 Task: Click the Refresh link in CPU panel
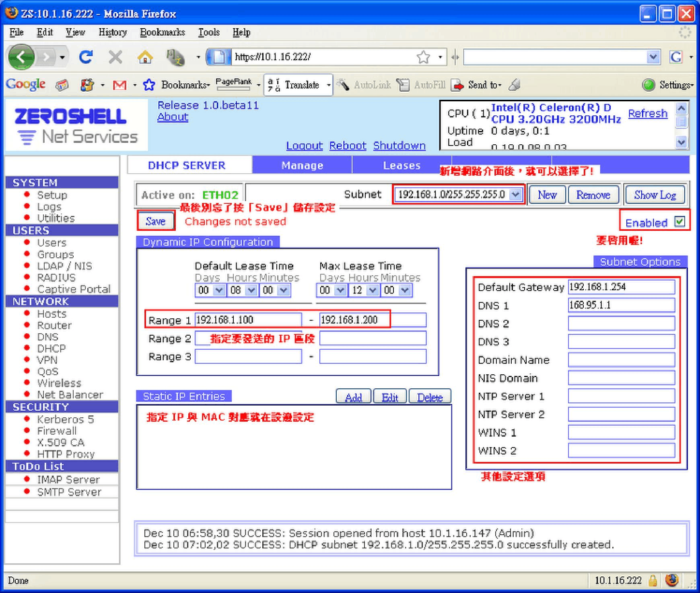coord(648,114)
